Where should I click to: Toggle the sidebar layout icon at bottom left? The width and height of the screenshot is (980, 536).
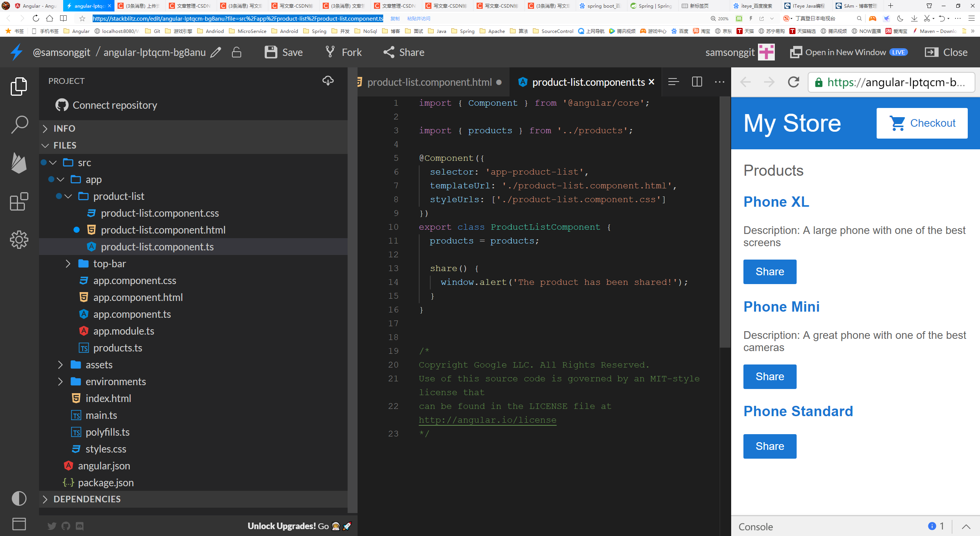[x=19, y=524]
